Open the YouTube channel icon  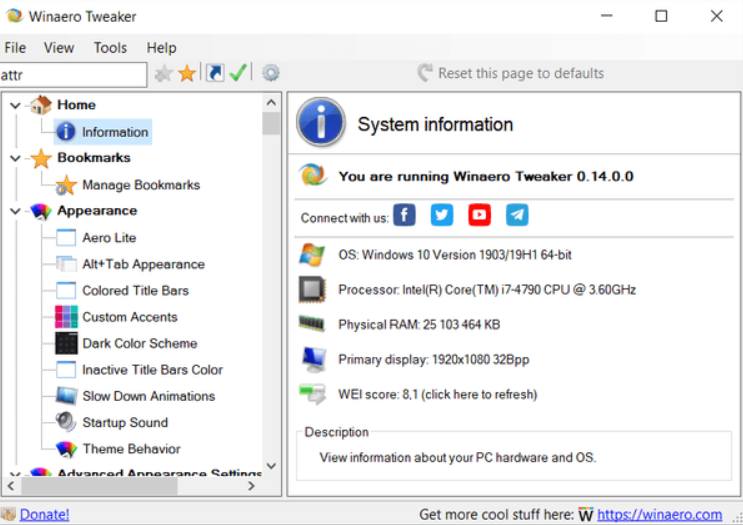tap(480, 215)
